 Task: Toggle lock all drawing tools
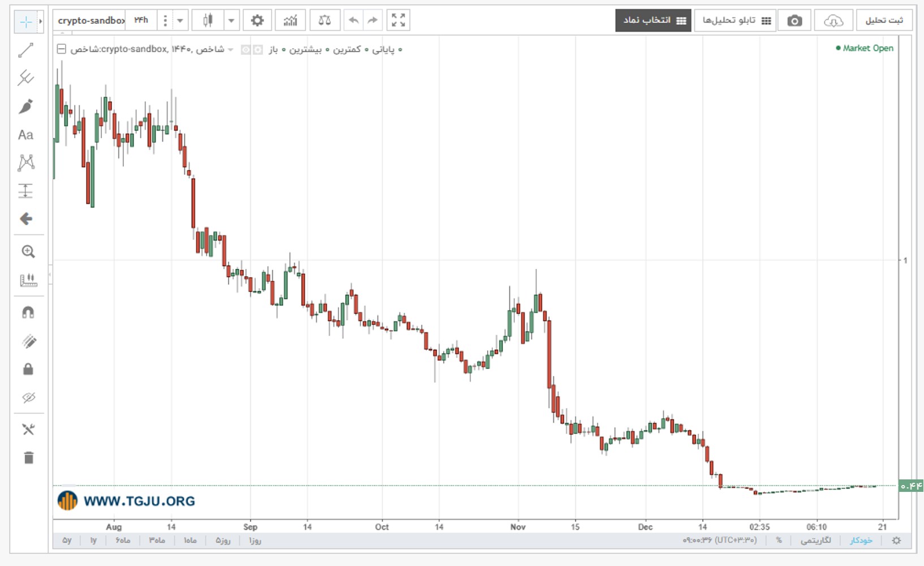pyautogui.click(x=28, y=369)
